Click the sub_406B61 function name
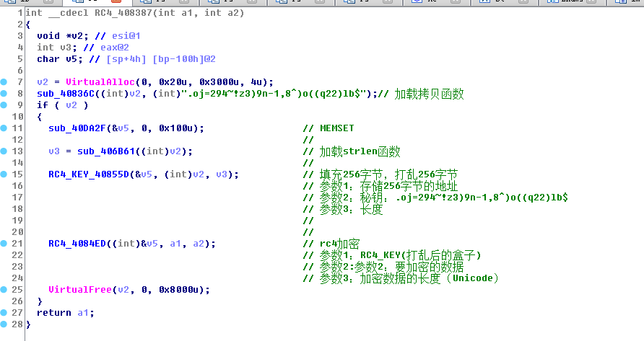Image resolution: width=644 pixels, height=341 pixels. coord(106,151)
